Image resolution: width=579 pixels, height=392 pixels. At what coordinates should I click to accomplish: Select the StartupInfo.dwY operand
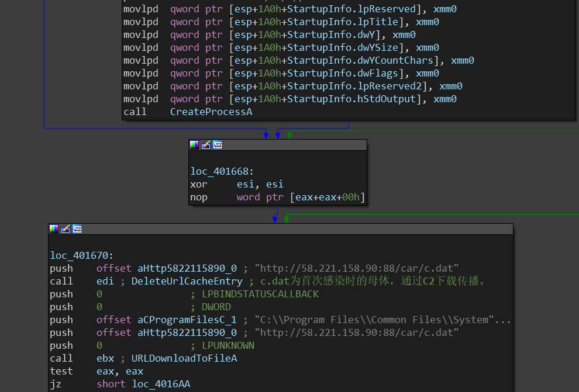[331, 34]
